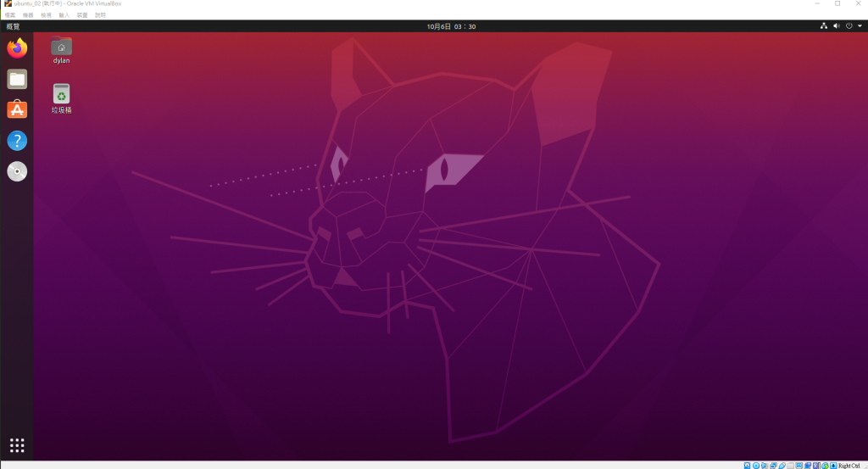868x469 pixels.
Task: Open the 概覽 Activities overview
Action: pos(13,26)
